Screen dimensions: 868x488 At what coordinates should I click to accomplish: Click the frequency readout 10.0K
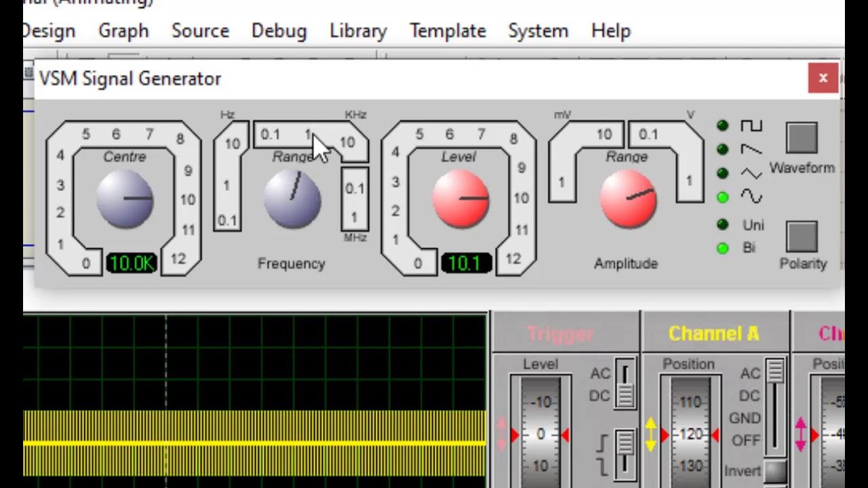[x=132, y=263]
